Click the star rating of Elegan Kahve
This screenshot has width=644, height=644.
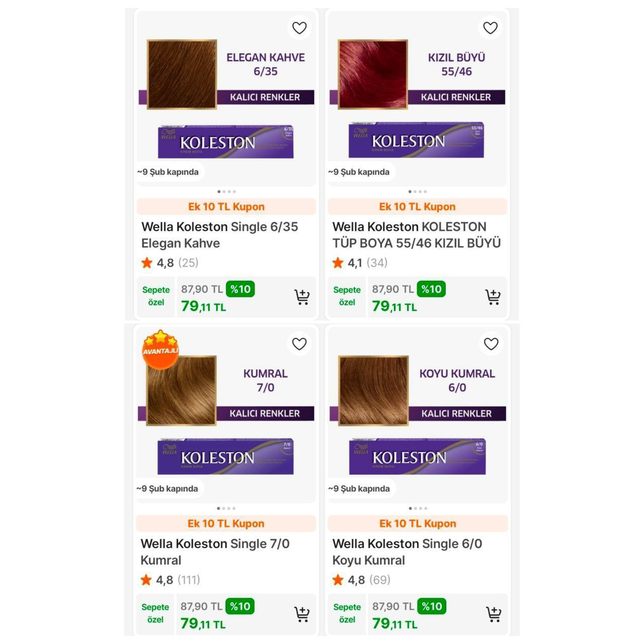(x=170, y=263)
